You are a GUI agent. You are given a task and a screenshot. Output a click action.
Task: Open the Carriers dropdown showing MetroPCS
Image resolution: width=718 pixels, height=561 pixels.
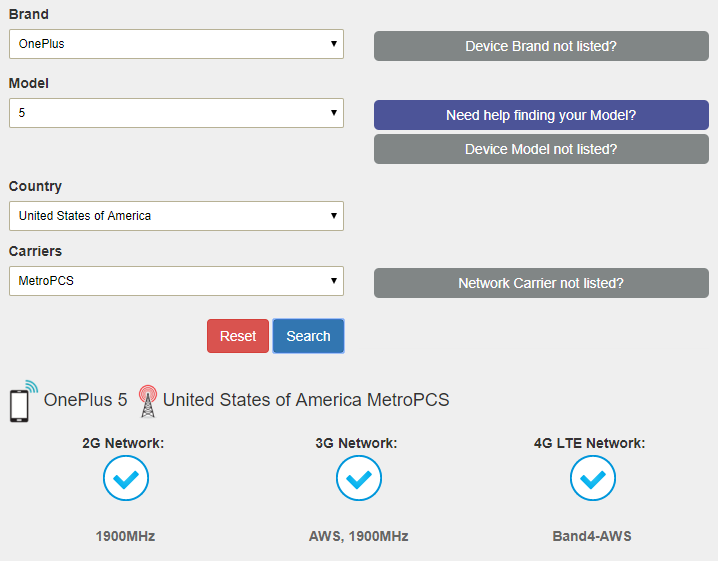176,281
